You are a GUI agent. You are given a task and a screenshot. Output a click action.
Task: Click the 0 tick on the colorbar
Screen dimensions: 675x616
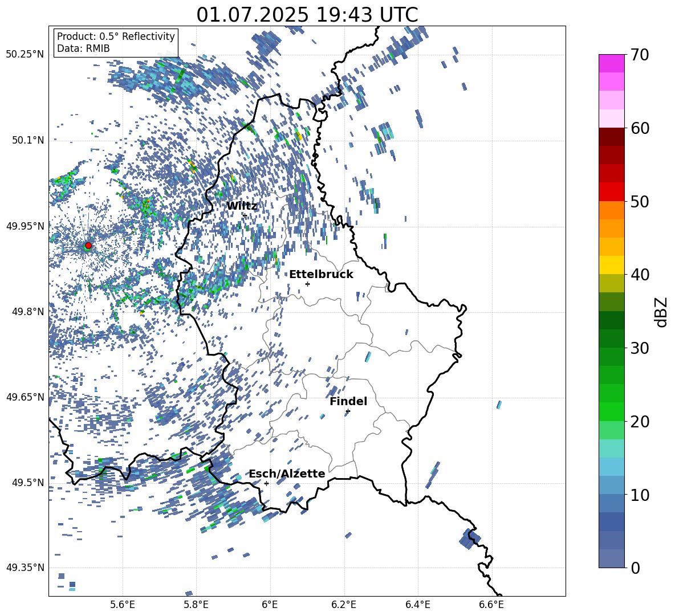[x=635, y=568]
